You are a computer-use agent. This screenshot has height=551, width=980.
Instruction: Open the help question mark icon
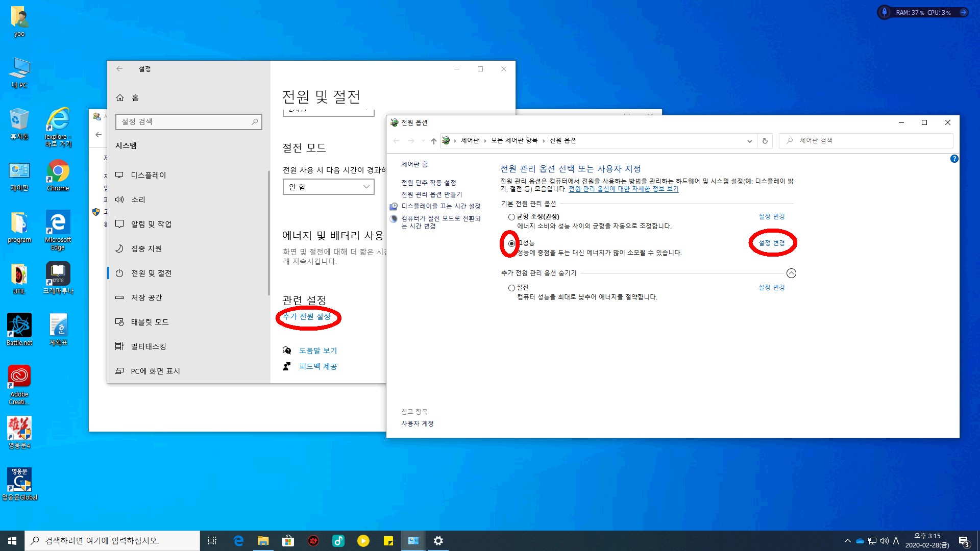point(954,159)
